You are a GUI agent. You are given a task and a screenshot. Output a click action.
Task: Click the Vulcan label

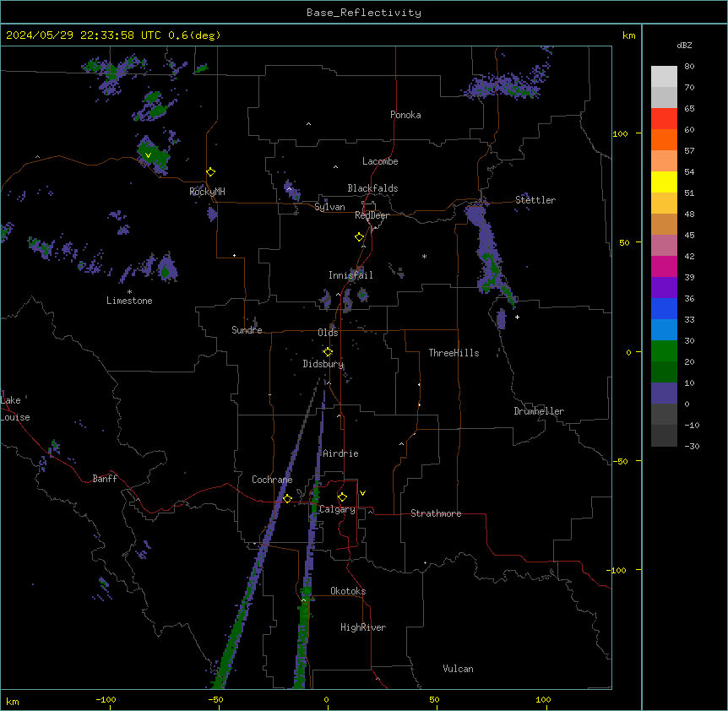tap(458, 669)
